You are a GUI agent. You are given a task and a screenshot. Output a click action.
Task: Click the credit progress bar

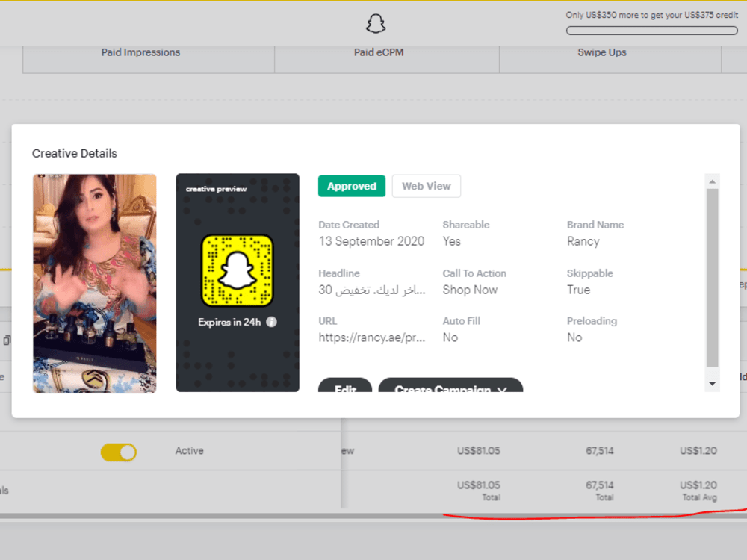click(651, 31)
